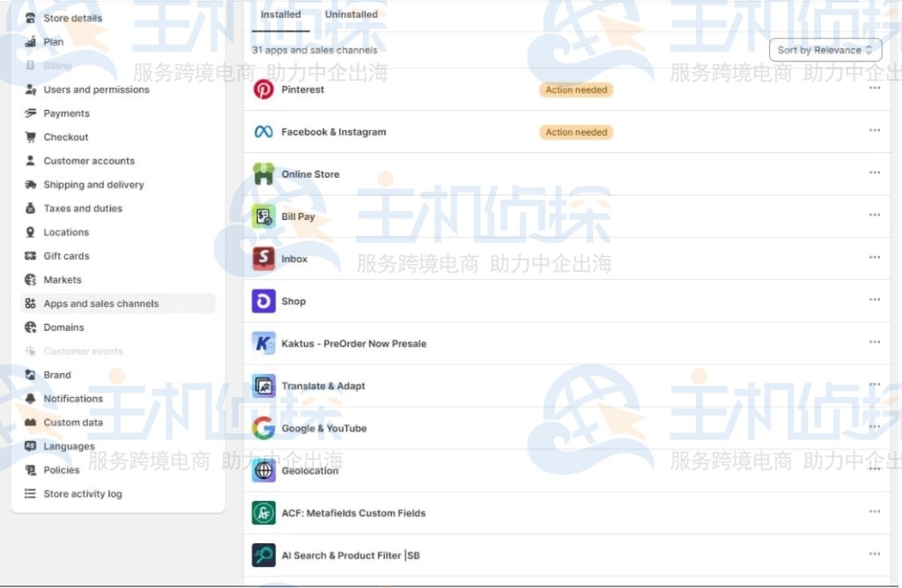
Task: Open the overflow menu for Shop
Action: click(874, 301)
